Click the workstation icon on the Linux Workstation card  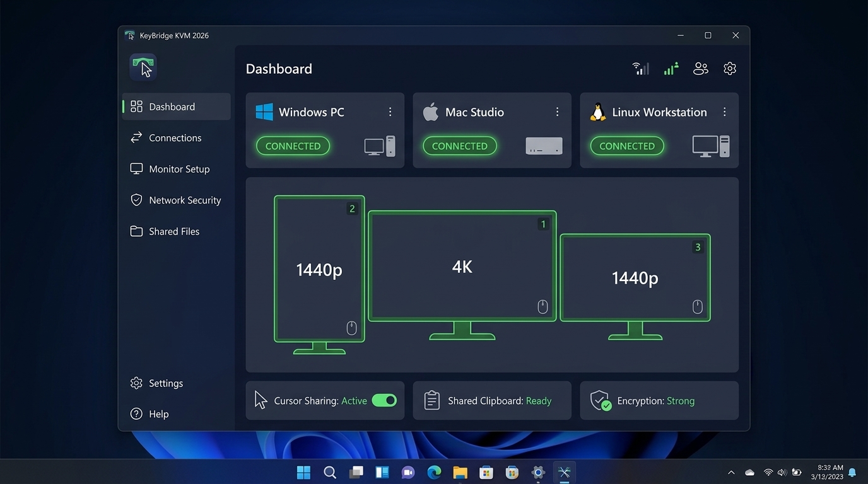click(711, 146)
